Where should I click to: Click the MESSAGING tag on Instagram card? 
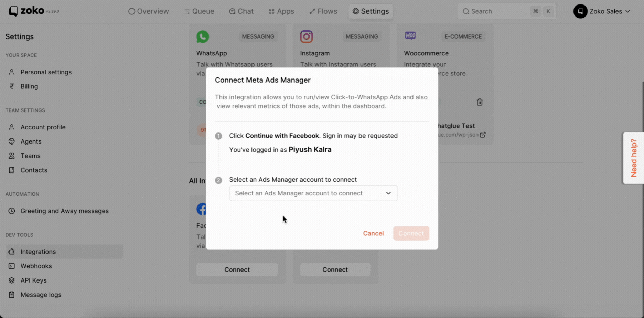[x=362, y=36]
